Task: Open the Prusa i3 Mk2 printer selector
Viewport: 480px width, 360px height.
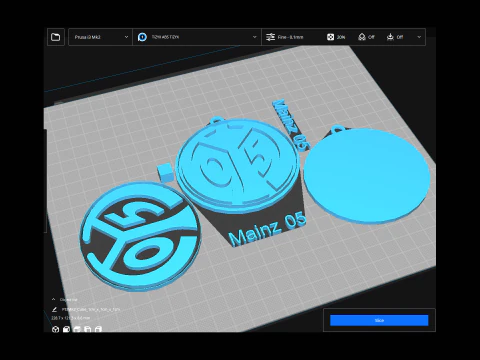Action: [100, 37]
